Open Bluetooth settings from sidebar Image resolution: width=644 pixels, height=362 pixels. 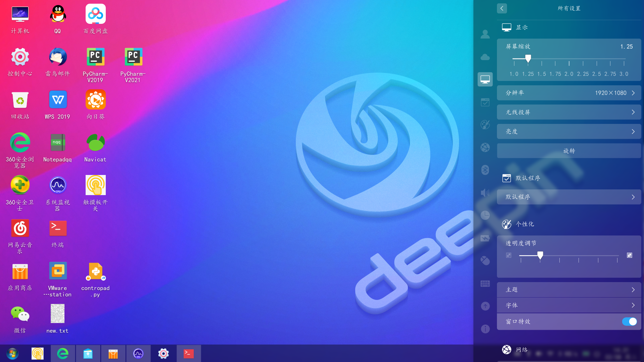click(x=485, y=170)
